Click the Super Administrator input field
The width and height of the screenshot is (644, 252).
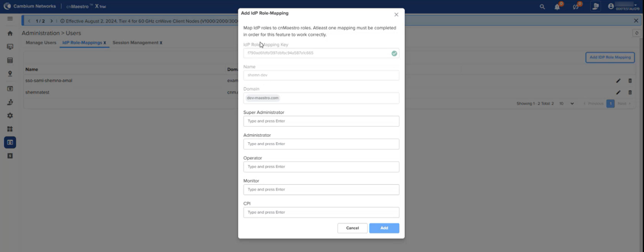pyautogui.click(x=321, y=121)
